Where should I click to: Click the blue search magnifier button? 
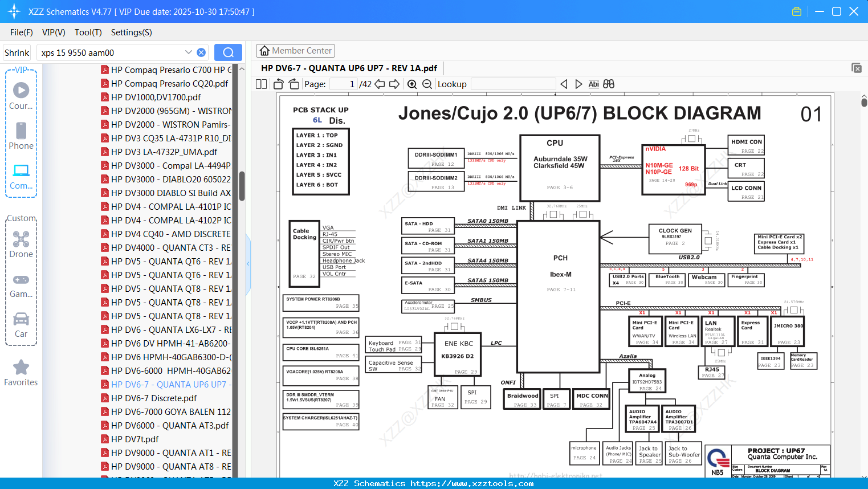(228, 52)
